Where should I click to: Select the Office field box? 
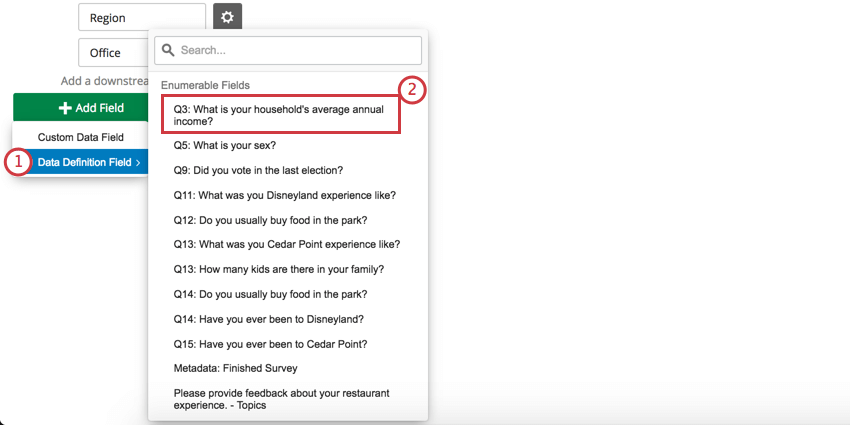tap(114, 53)
